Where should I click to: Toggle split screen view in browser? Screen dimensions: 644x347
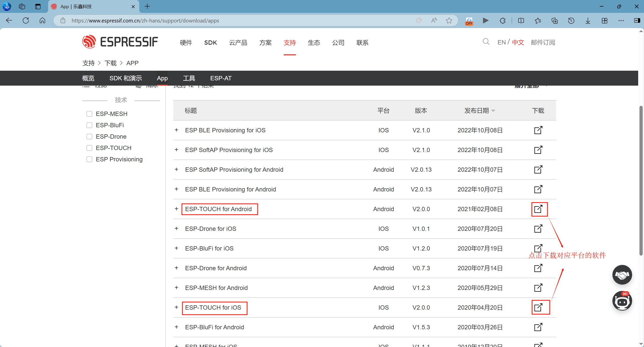point(521,20)
